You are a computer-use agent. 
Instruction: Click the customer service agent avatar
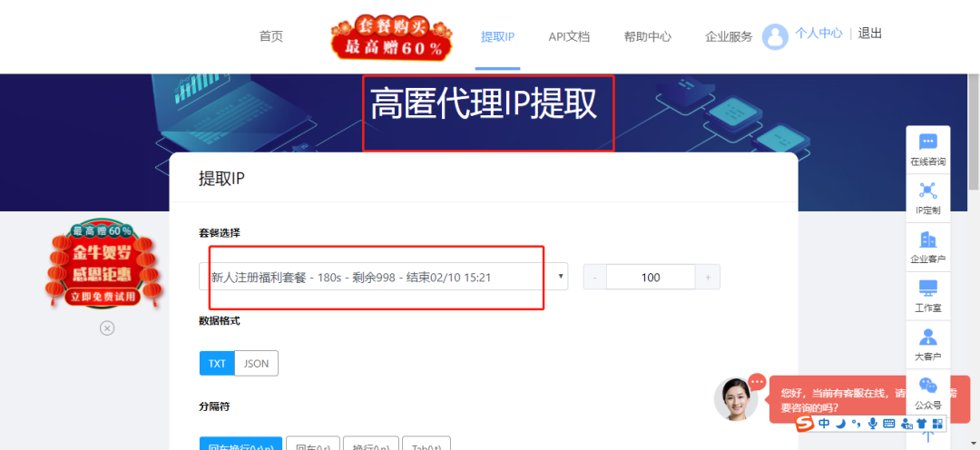point(736,399)
